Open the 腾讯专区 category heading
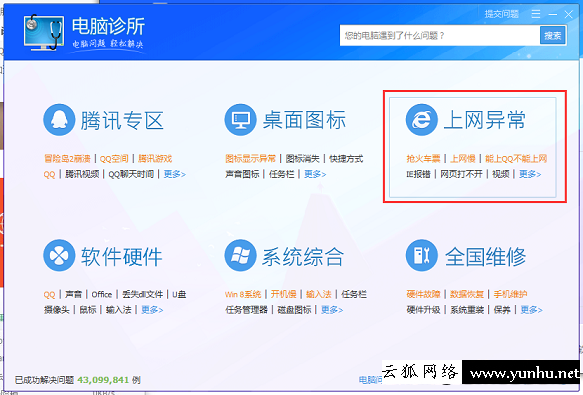The height and width of the screenshot is (395, 583). (122, 121)
